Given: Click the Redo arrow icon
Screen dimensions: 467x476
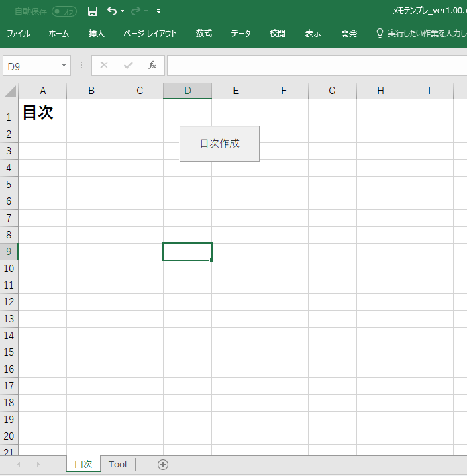Looking at the screenshot, I should pyautogui.click(x=135, y=11).
